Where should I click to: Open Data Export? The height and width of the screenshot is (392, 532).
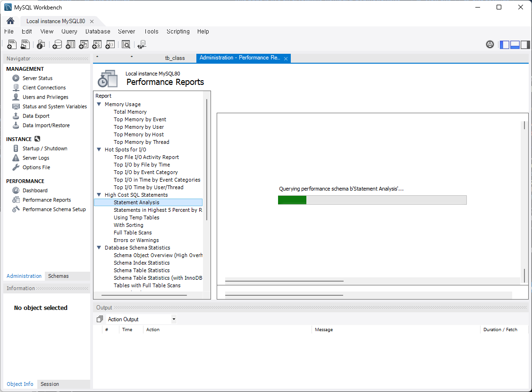click(x=35, y=116)
